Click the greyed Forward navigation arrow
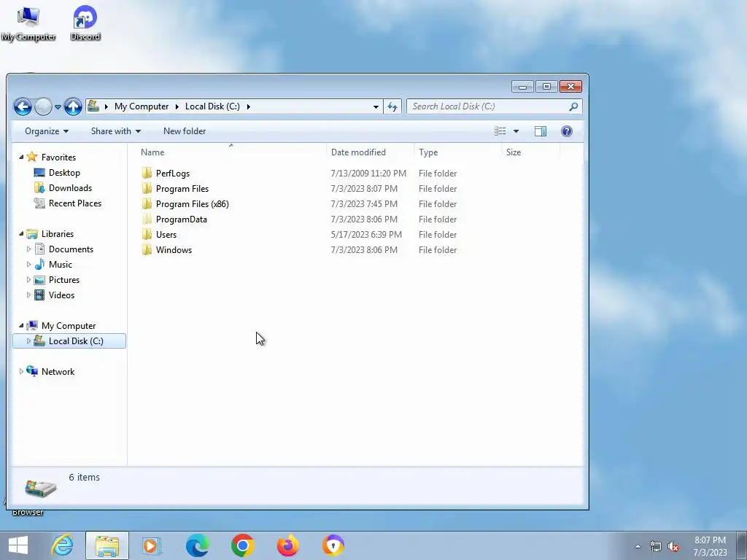Screen dimensions: 747x560 point(43,106)
